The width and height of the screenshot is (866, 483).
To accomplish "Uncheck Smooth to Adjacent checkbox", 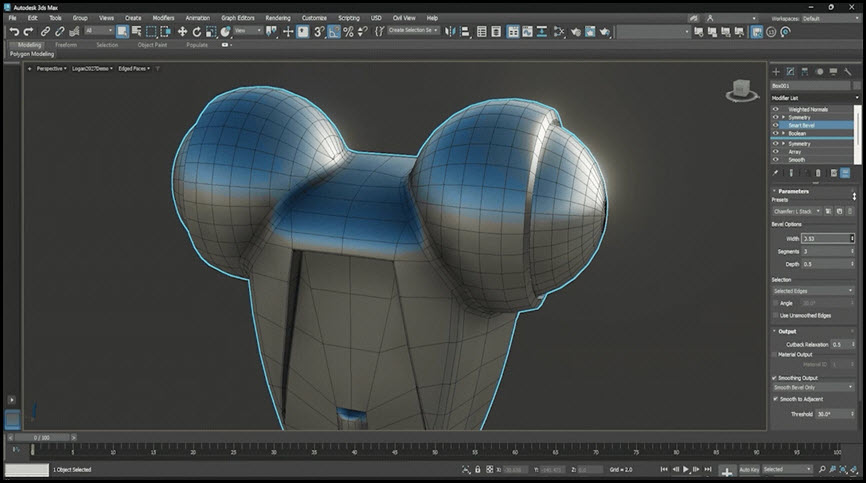I will (x=776, y=399).
